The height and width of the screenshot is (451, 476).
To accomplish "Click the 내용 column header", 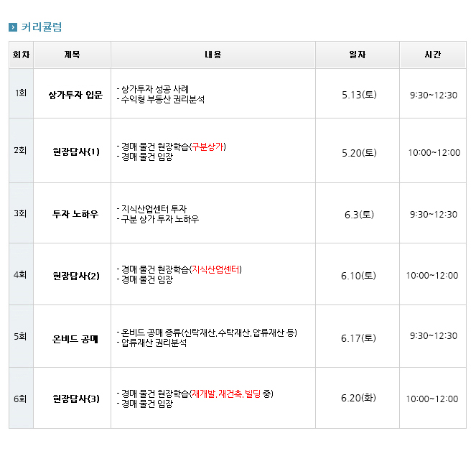I will pos(213,55).
